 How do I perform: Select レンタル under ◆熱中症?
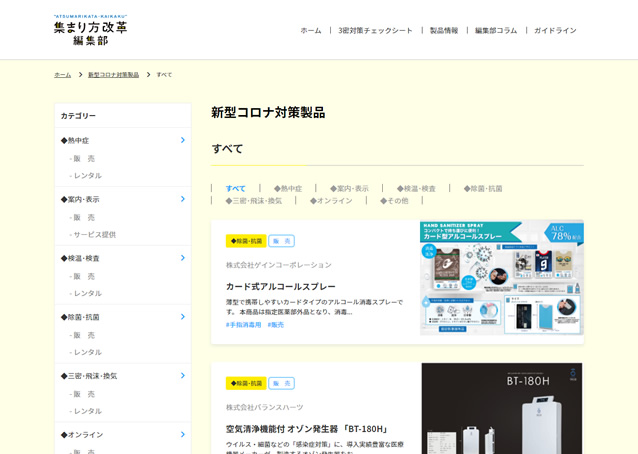[85, 176]
